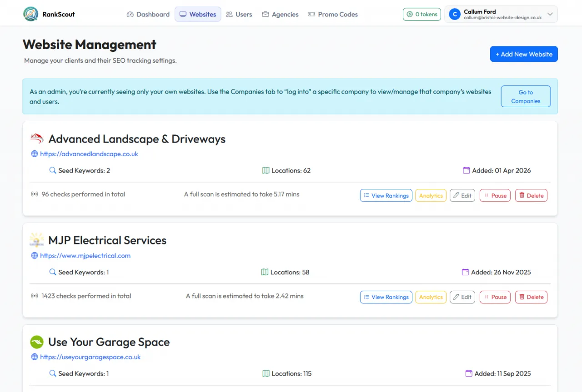Open the www.mjpelectrical.com link

85,256
